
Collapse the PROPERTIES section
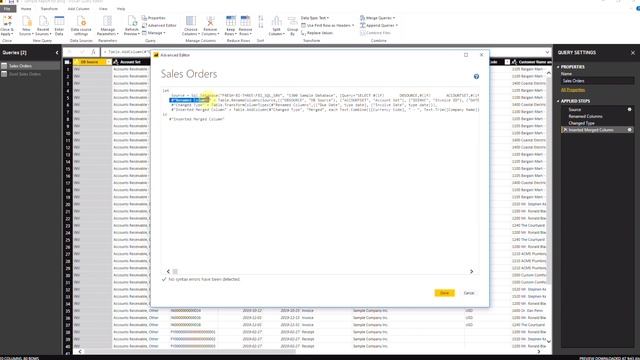558,67
